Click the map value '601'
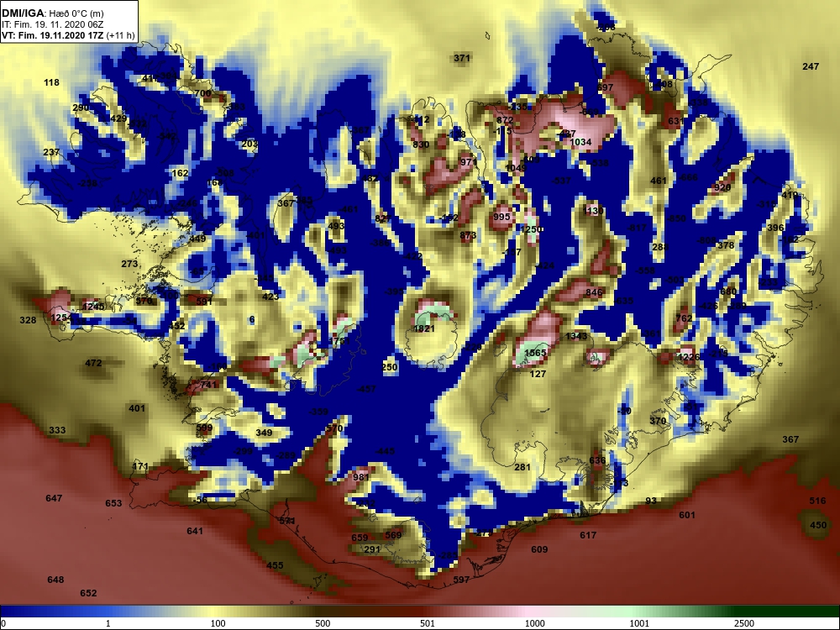This screenshot has width=840, height=630. click(687, 515)
